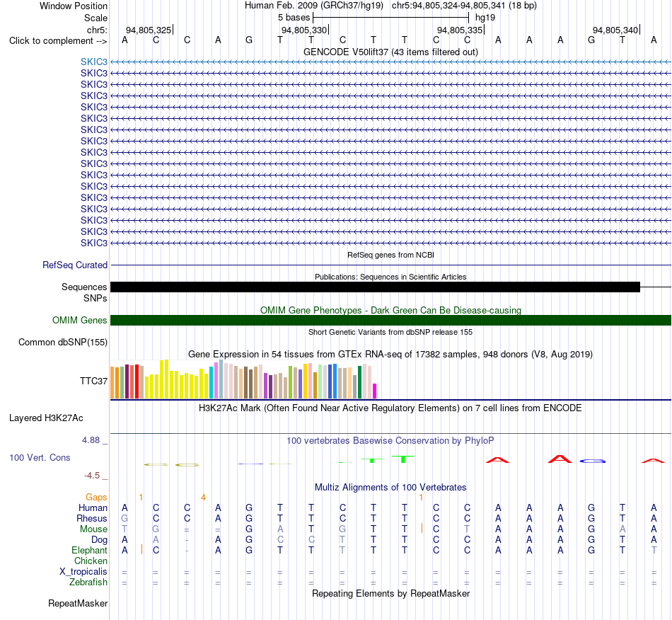Click the 94,805,325 position label

coord(149,30)
